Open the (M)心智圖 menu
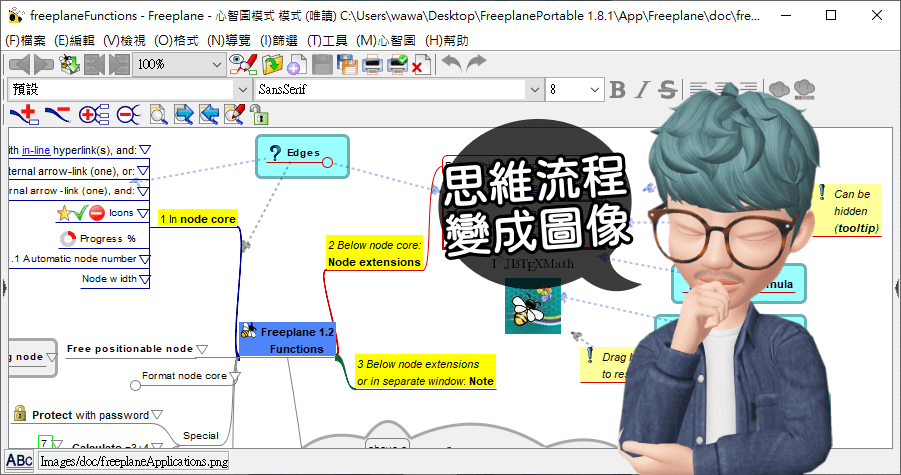The image size is (901, 475). 386,41
